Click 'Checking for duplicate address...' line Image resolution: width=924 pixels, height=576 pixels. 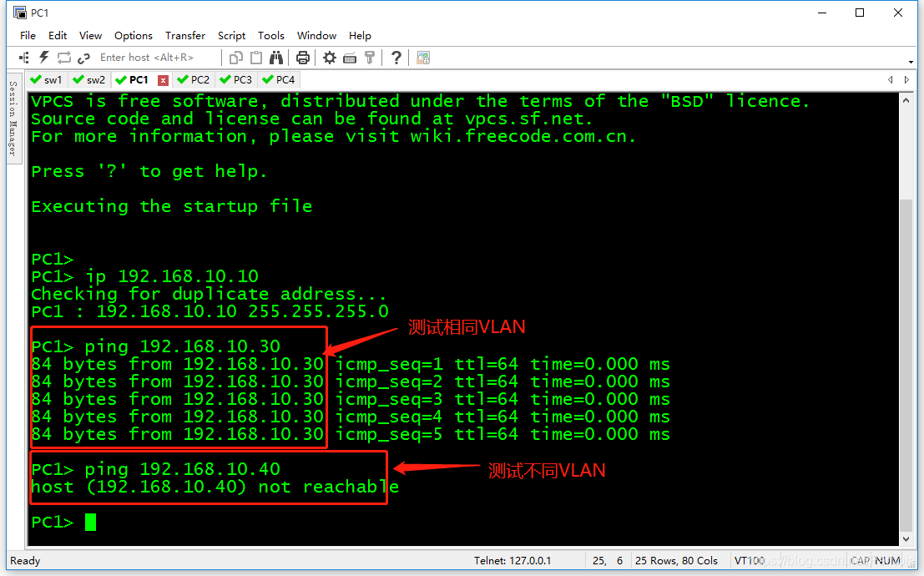pyautogui.click(x=210, y=294)
